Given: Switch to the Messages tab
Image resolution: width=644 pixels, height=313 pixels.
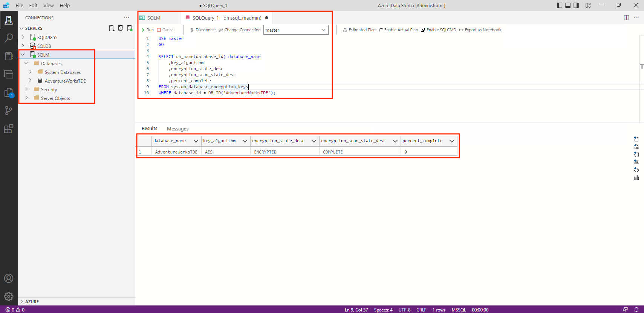Looking at the screenshot, I should click(177, 129).
